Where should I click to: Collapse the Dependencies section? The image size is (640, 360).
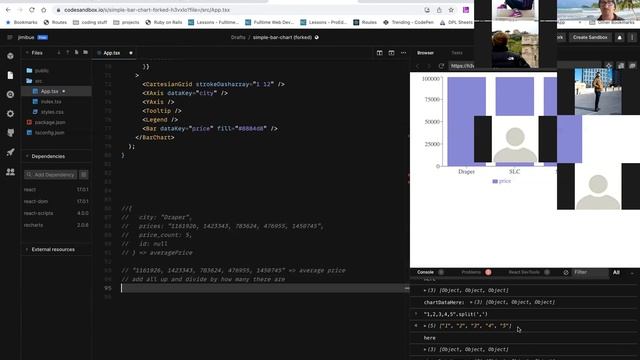click(27, 156)
